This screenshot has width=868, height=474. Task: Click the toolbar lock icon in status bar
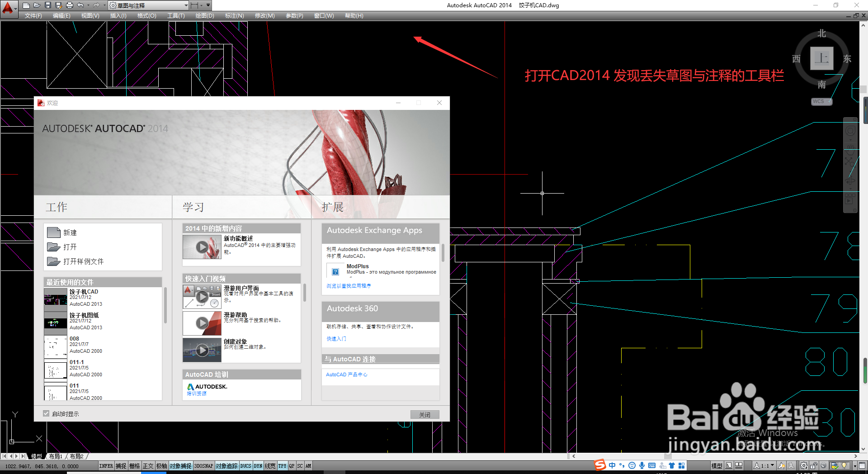point(814,465)
